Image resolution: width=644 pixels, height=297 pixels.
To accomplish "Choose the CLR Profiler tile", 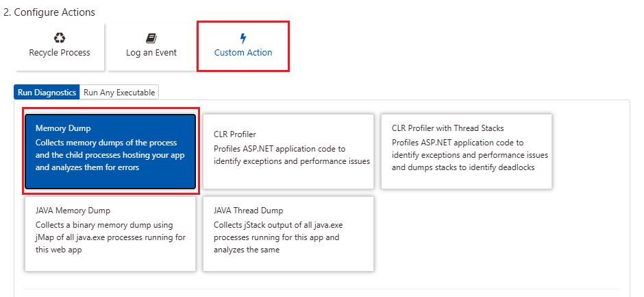I will coord(288,152).
